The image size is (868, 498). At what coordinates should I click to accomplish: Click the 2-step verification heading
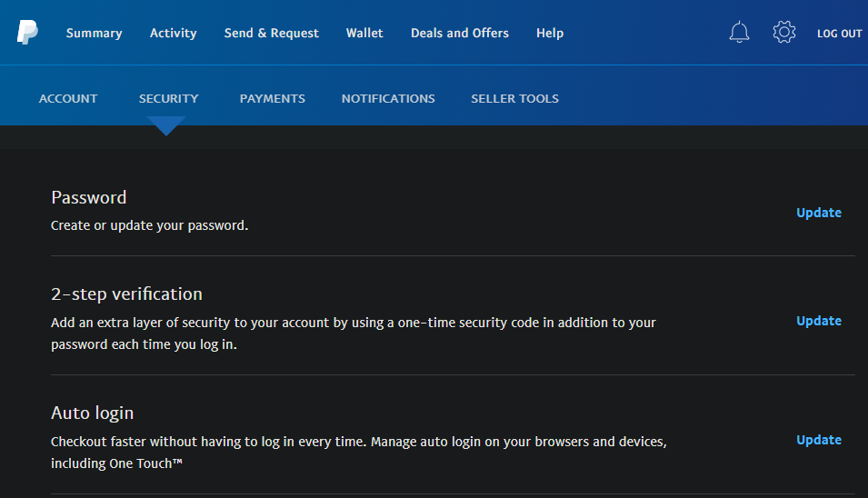(x=126, y=294)
